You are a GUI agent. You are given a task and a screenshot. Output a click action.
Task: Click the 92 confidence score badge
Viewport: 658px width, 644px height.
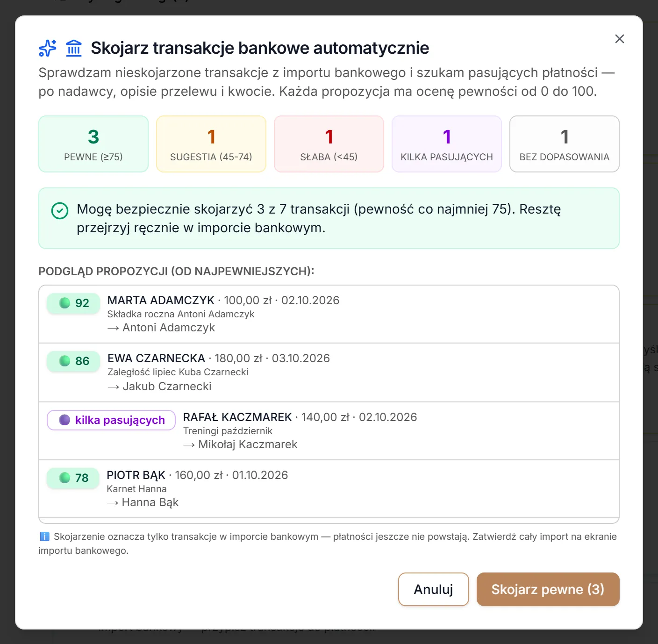click(x=73, y=303)
